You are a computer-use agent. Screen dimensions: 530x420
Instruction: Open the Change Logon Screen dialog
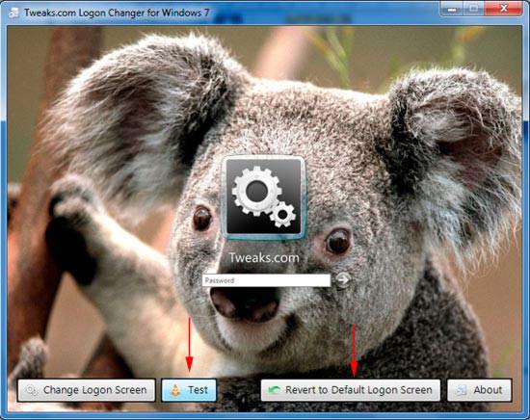click(x=87, y=390)
